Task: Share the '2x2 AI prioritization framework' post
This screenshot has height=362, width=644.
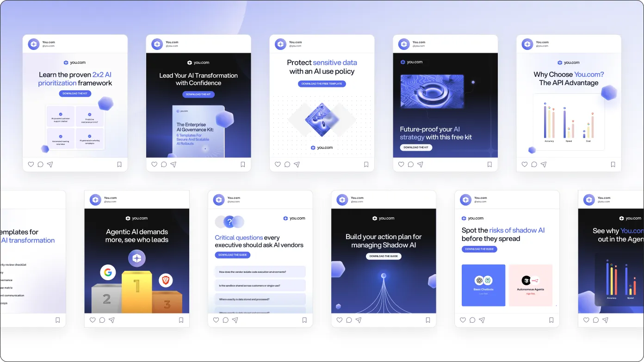Action: coord(50,164)
